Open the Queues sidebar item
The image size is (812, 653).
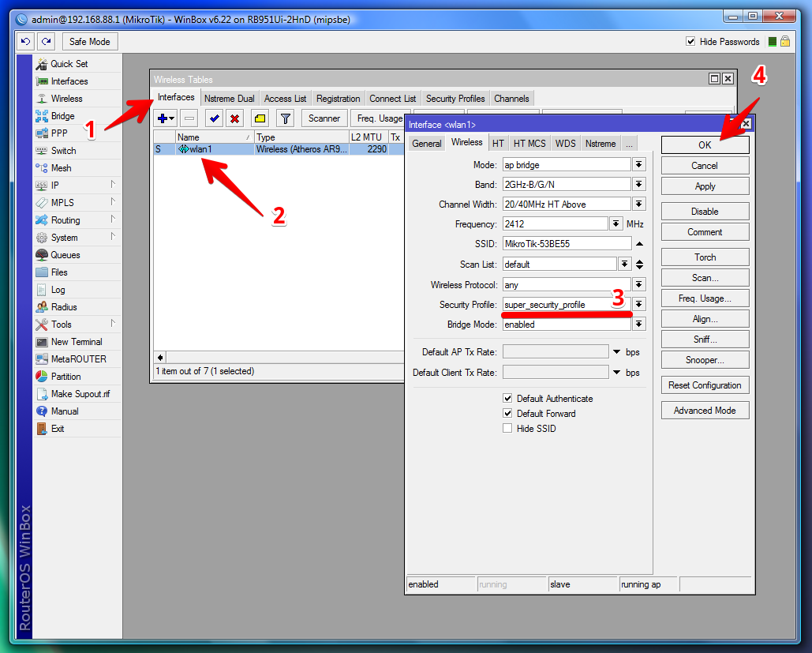coord(65,255)
